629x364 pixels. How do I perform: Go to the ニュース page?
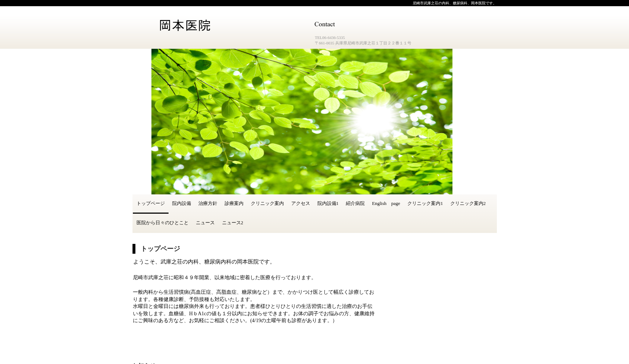coord(205,223)
